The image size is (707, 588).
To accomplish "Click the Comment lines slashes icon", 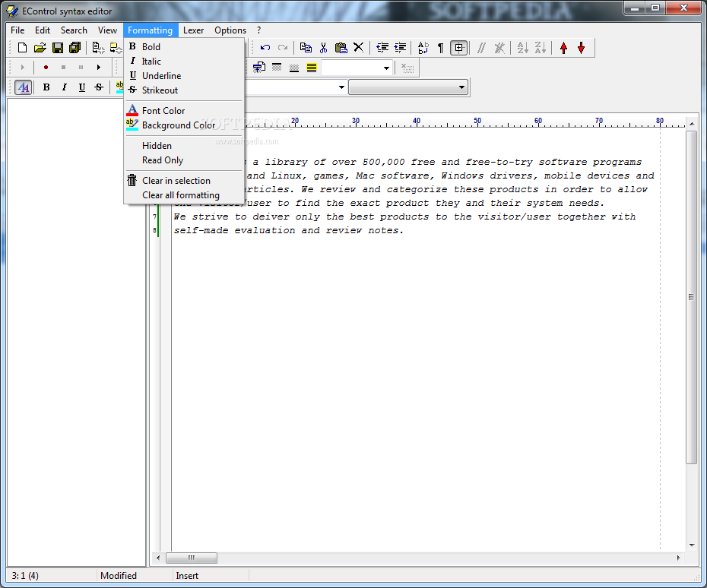I will 481,47.
